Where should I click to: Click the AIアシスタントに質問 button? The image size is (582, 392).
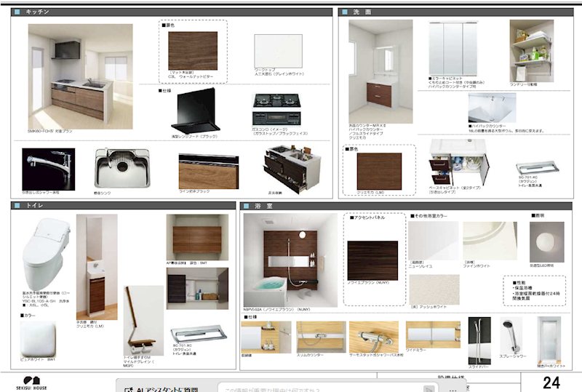click(162, 389)
